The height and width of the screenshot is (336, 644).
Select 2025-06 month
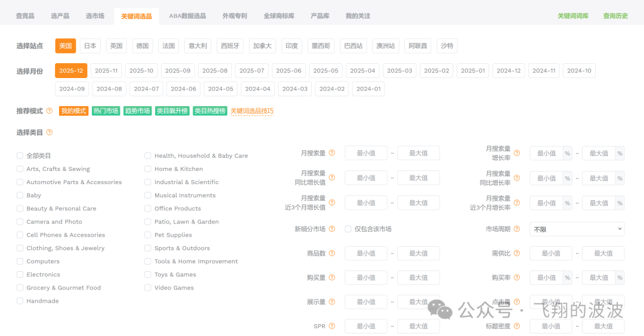point(289,70)
